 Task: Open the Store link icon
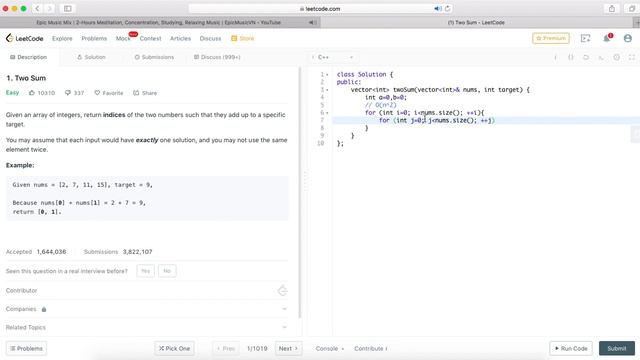[x=234, y=38]
